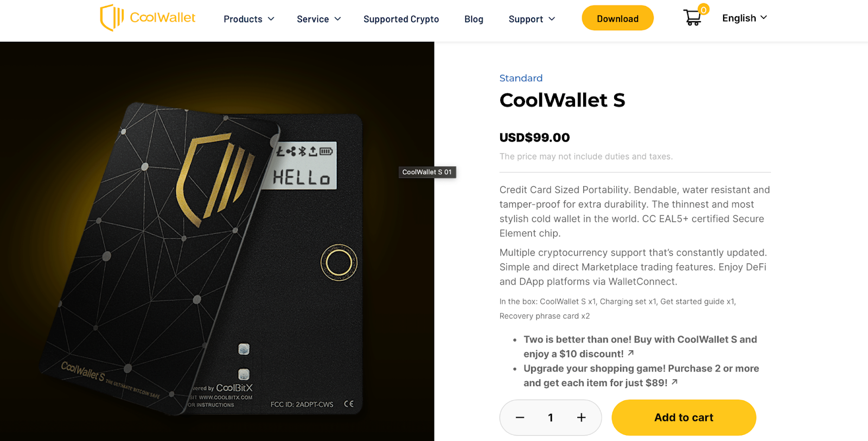Screen dimensions: 868x441
Task: Expand the Service dropdown menu
Action: [319, 19]
